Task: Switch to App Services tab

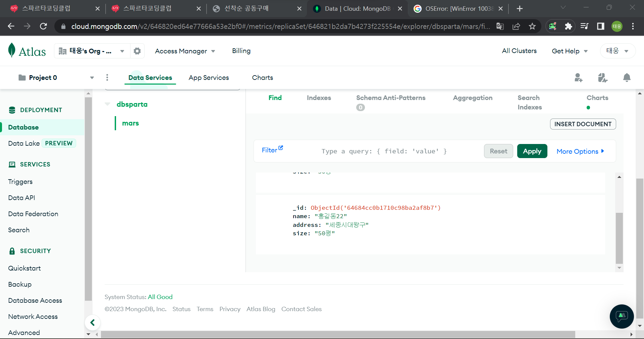Action: (x=209, y=78)
